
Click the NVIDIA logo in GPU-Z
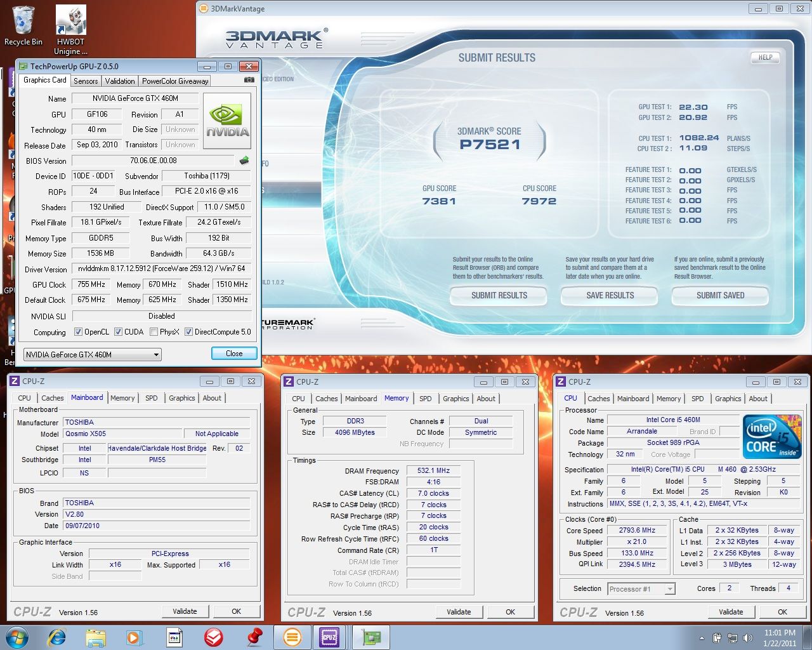(x=227, y=121)
